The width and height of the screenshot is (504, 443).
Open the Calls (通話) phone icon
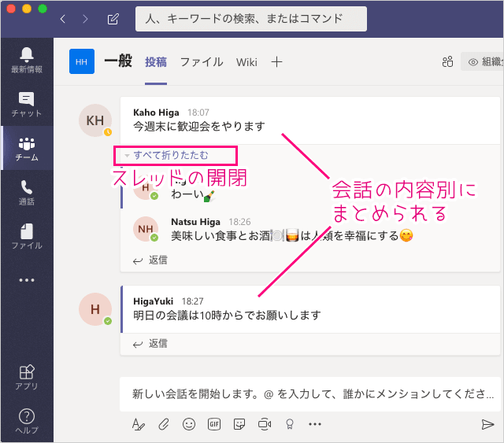pos(27,187)
